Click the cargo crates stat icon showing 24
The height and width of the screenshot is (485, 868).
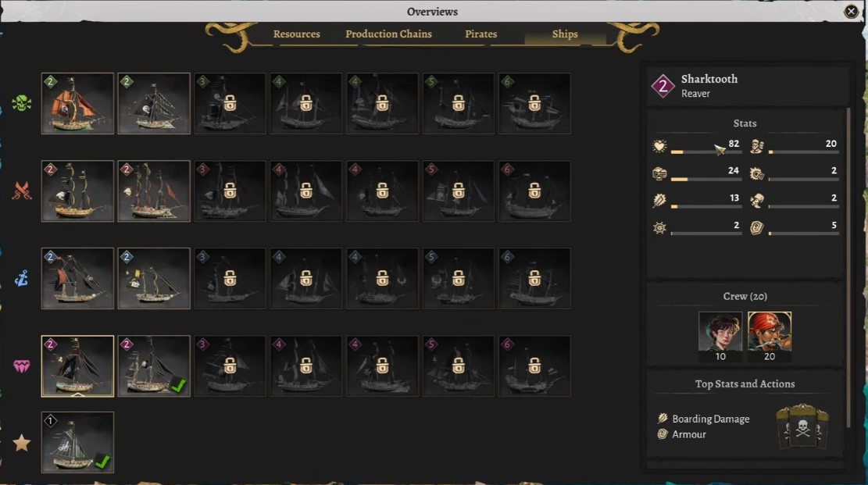(659, 173)
